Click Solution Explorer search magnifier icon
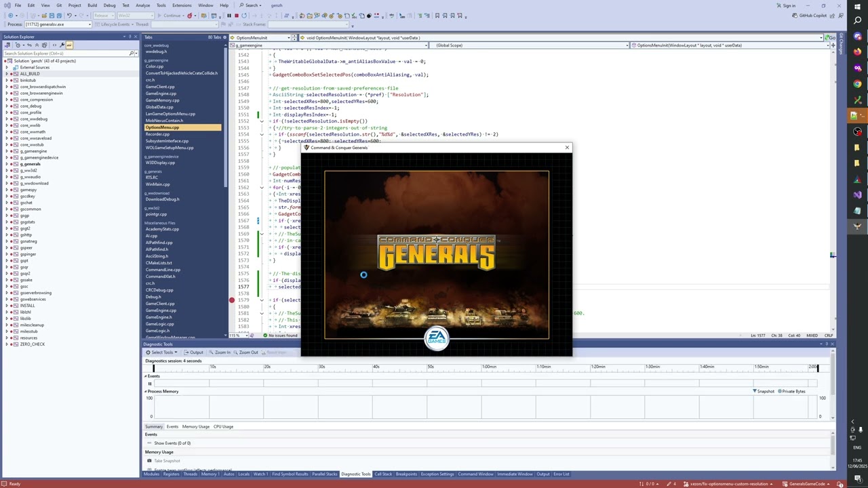This screenshot has width=868, height=488. (132, 53)
